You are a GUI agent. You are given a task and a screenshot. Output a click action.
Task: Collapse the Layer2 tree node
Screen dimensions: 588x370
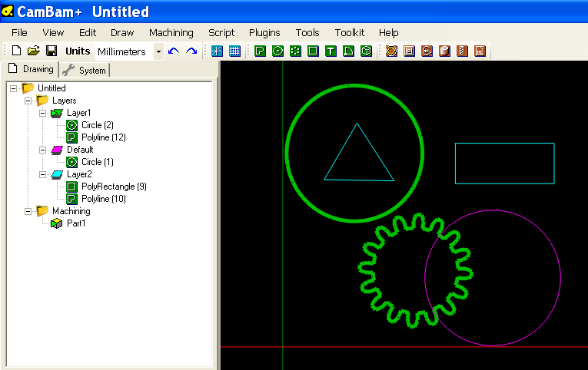pyautogui.click(x=43, y=174)
